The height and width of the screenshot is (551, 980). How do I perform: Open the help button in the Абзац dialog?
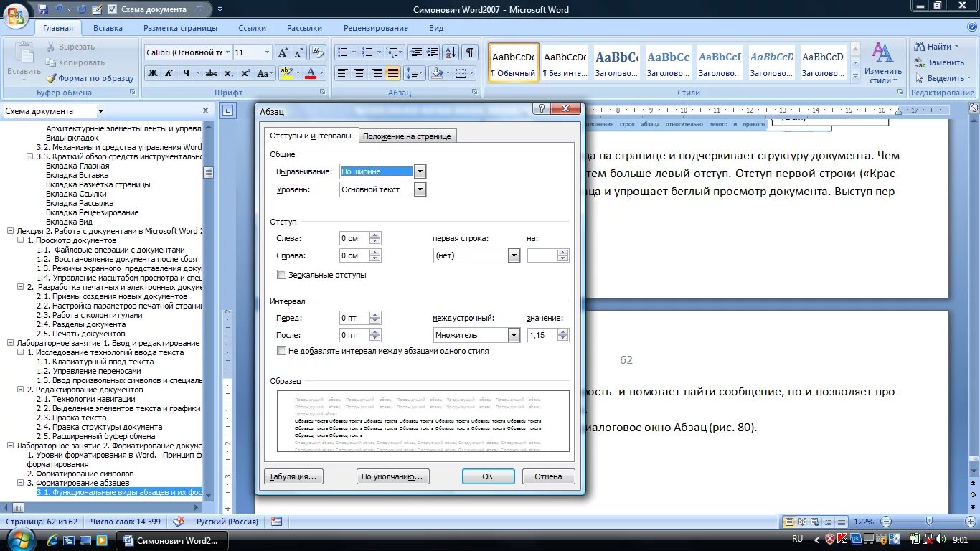point(542,108)
